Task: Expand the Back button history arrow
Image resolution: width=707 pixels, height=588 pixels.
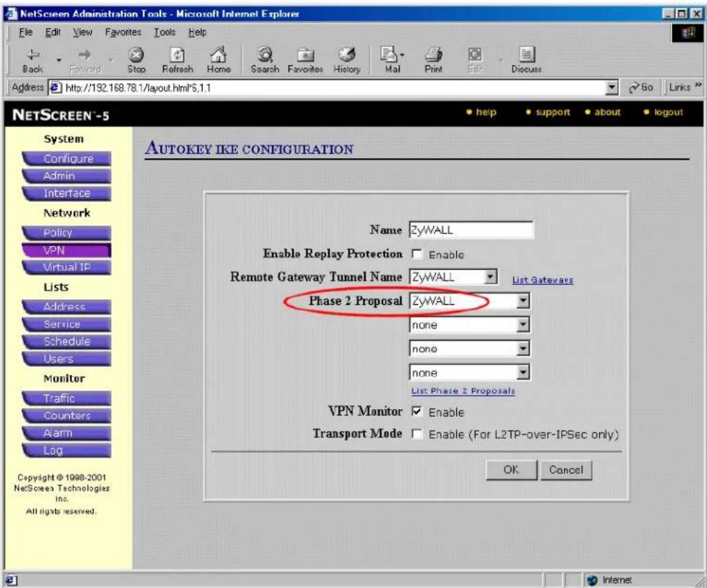Action: click(x=59, y=59)
